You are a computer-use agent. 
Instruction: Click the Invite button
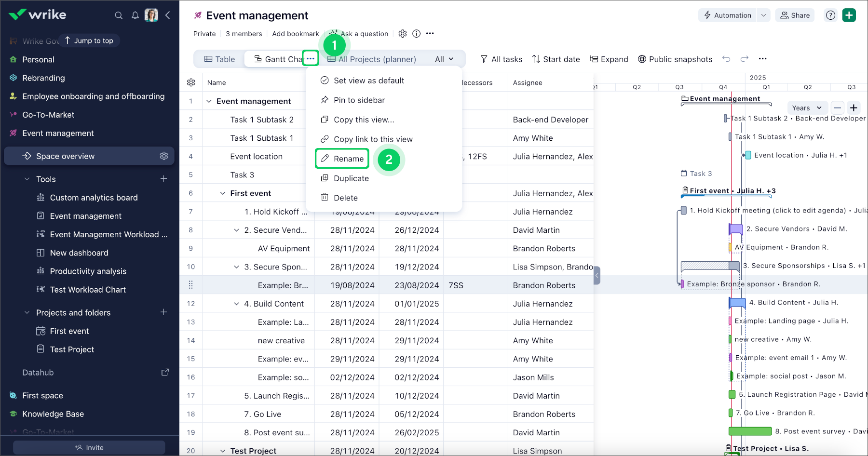point(89,448)
